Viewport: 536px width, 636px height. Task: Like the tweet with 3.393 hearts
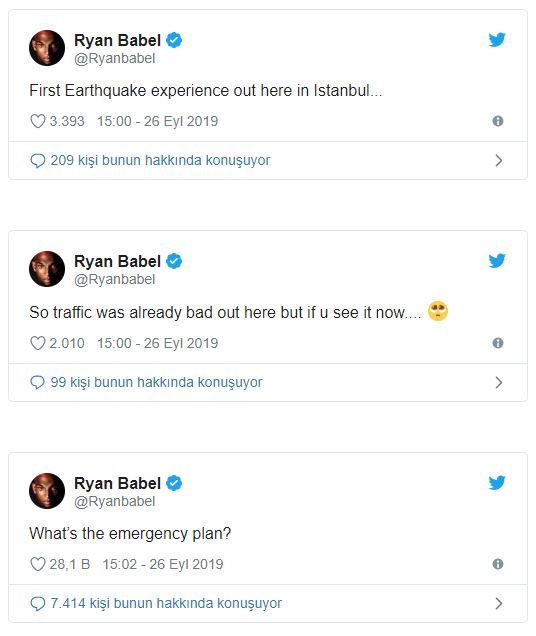pyautogui.click(x=38, y=121)
